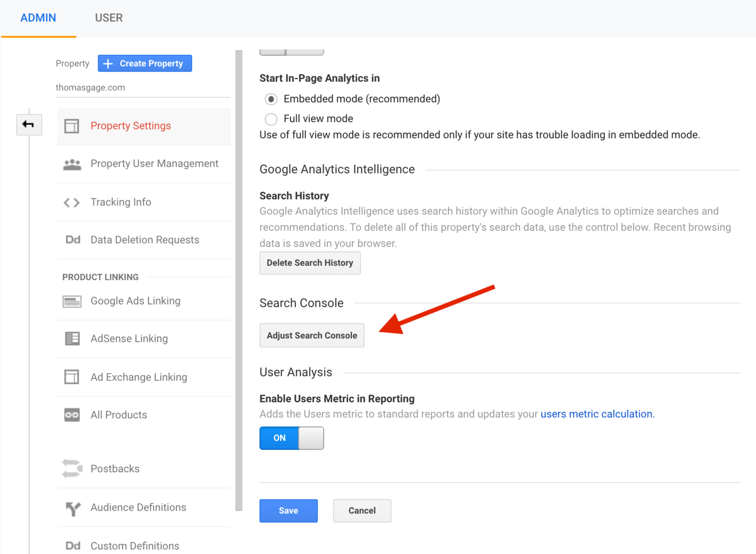Click the Create Property button
Image resolution: width=756 pixels, height=554 pixels.
click(x=145, y=64)
